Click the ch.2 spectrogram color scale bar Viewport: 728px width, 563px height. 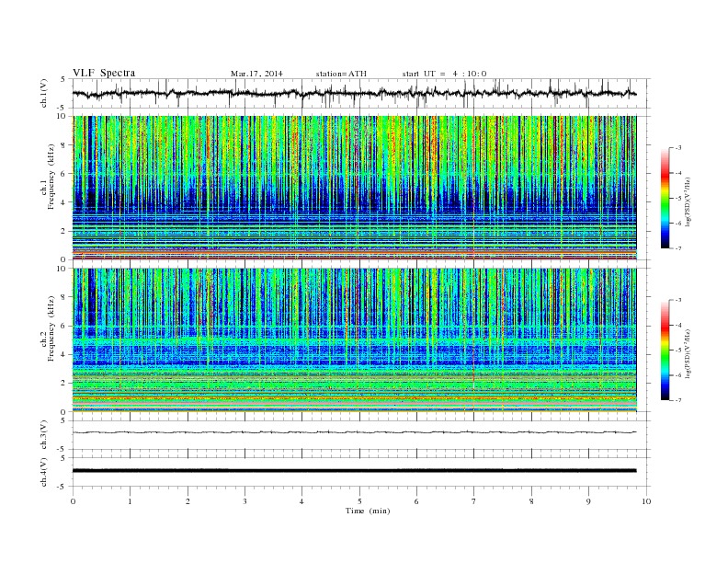pos(665,350)
